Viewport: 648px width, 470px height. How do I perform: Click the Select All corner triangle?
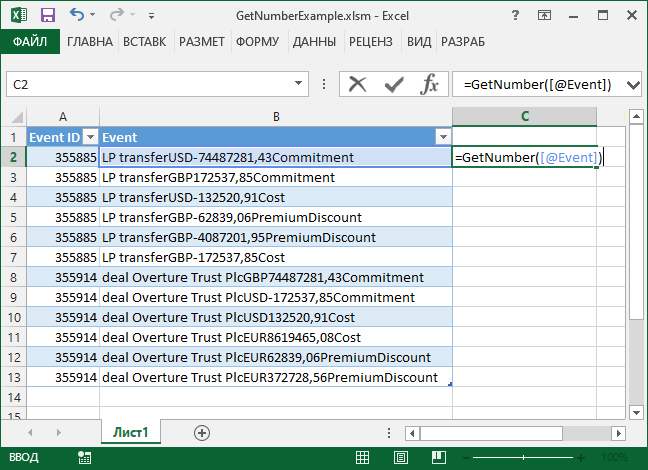15,117
